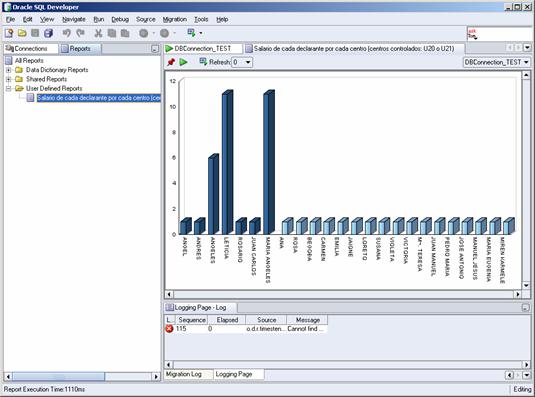This screenshot has width=535, height=397.
Task: Open the Migration menu
Action: point(175,19)
